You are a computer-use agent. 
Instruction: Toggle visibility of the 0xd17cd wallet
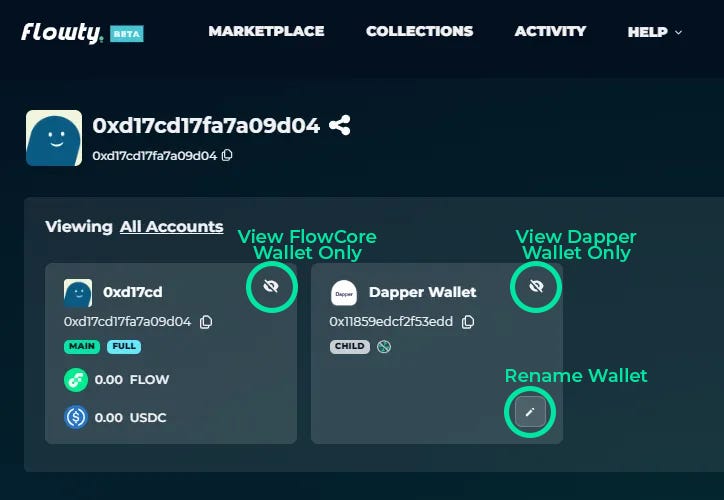[271, 287]
